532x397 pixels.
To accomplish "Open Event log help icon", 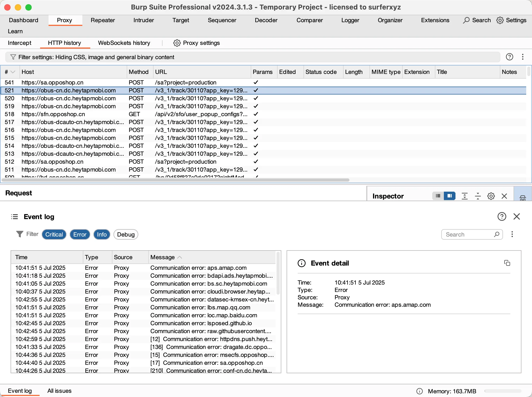I will click(502, 216).
